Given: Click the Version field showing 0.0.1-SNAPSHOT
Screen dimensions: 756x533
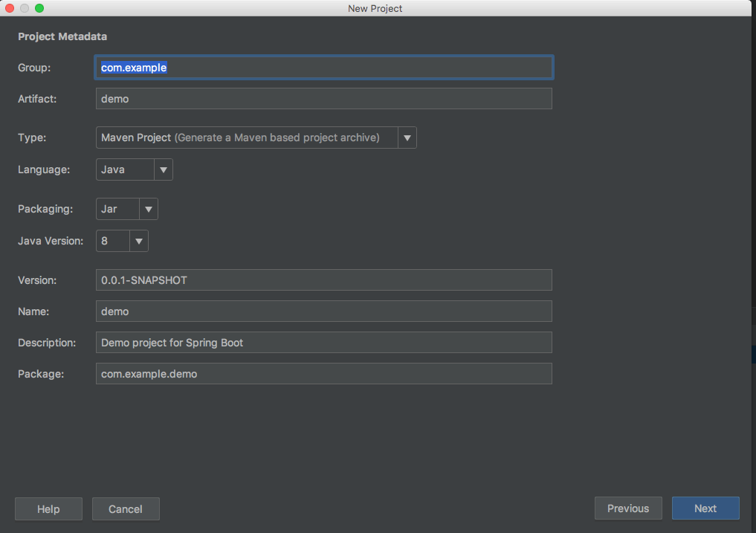Looking at the screenshot, I should point(323,280).
